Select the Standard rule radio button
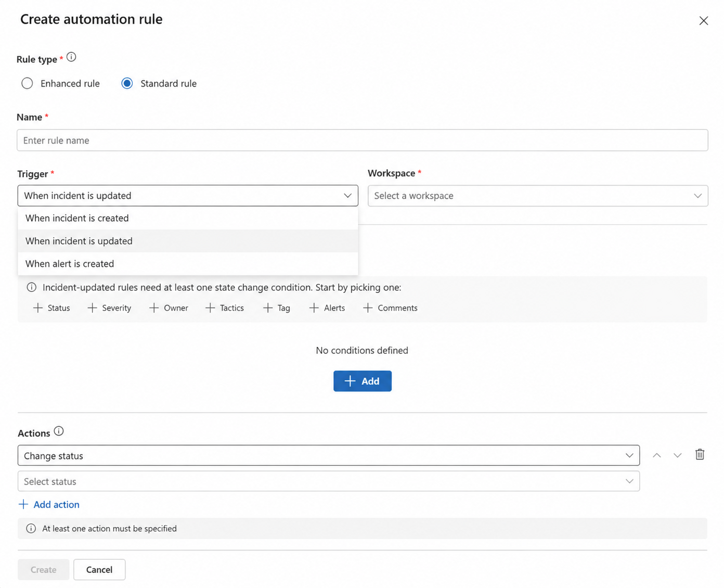Screen dimensions: 724x588 pyautogui.click(x=127, y=83)
